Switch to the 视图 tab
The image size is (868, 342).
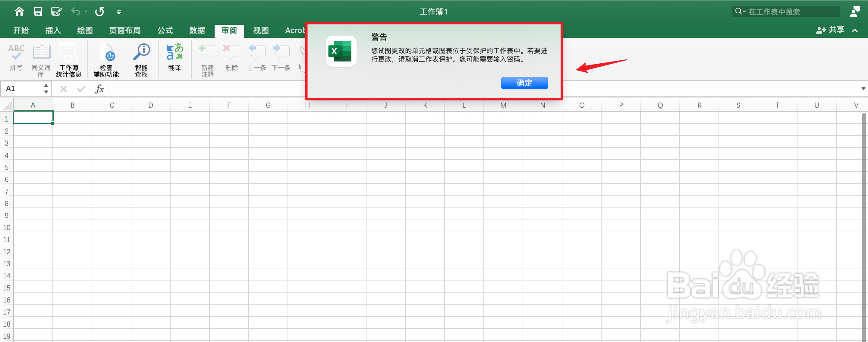pyautogui.click(x=261, y=30)
